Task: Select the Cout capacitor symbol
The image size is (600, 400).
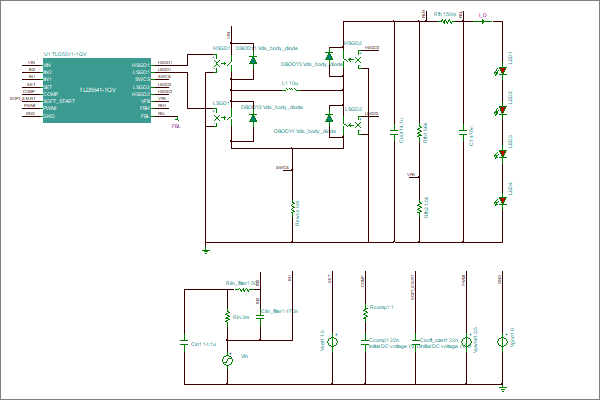Action: tap(394, 132)
